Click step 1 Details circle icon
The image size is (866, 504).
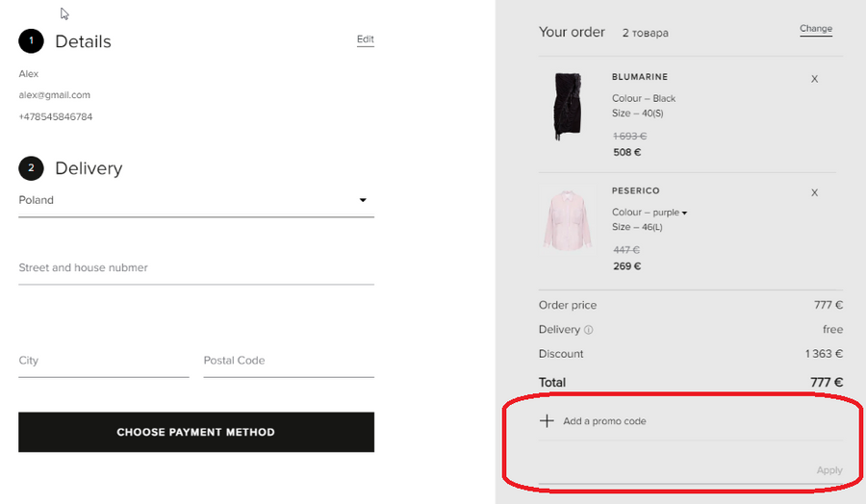click(31, 41)
